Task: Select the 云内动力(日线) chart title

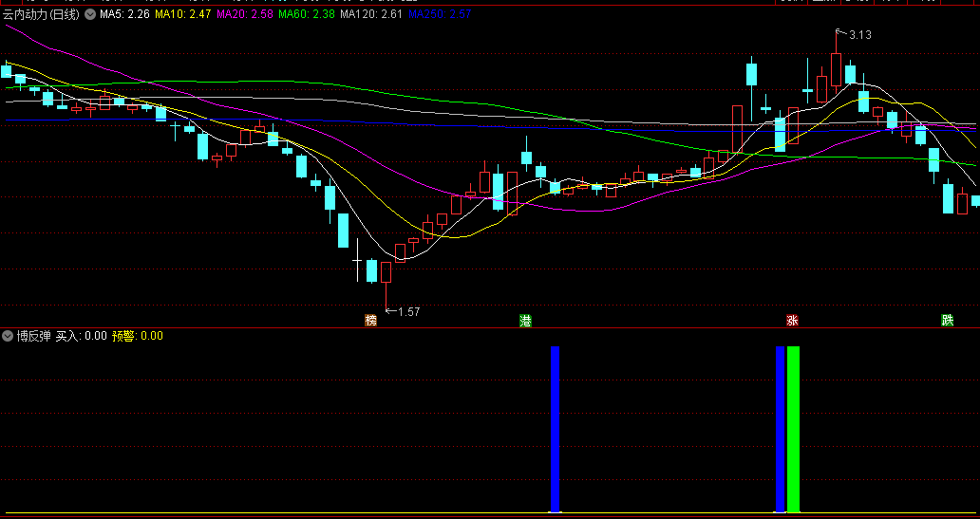Action: (41, 14)
